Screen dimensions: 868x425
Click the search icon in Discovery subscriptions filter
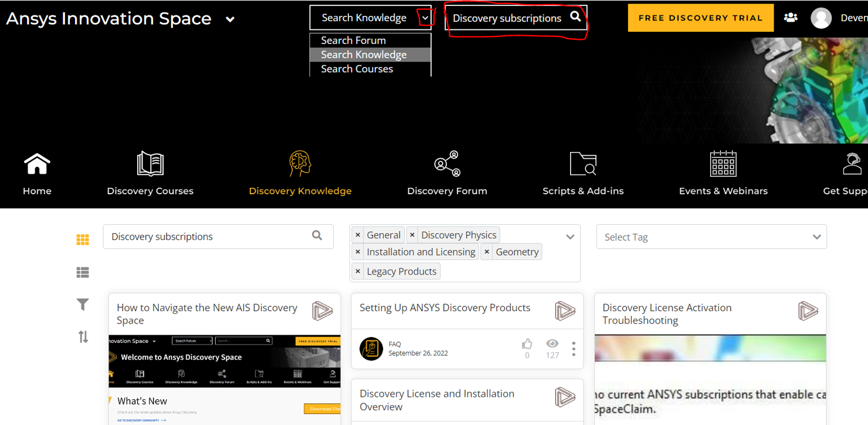[317, 236]
